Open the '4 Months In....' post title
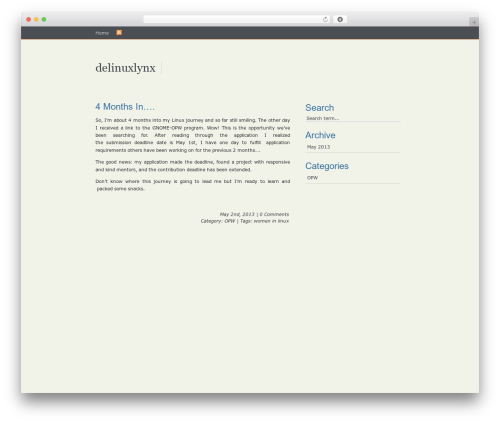Image resolution: width=500 pixels, height=423 pixels. pyautogui.click(x=125, y=107)
